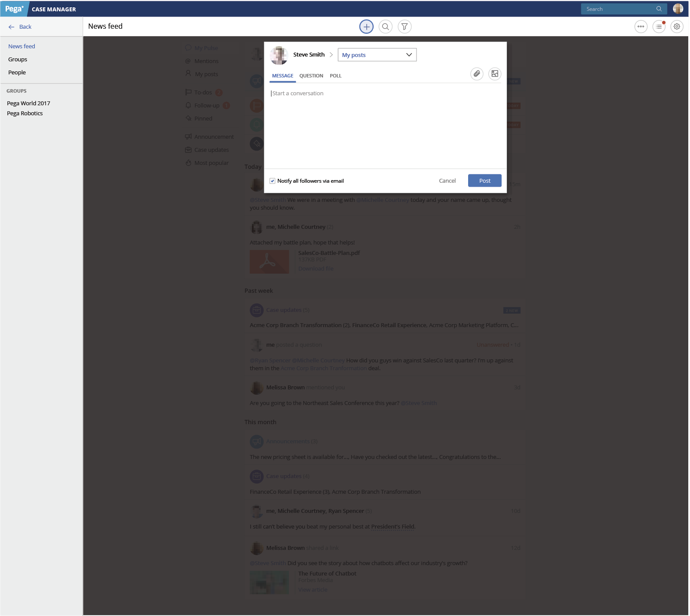Switch to the QUESTION tab
The image size is (690, 616).
[311, 76]
